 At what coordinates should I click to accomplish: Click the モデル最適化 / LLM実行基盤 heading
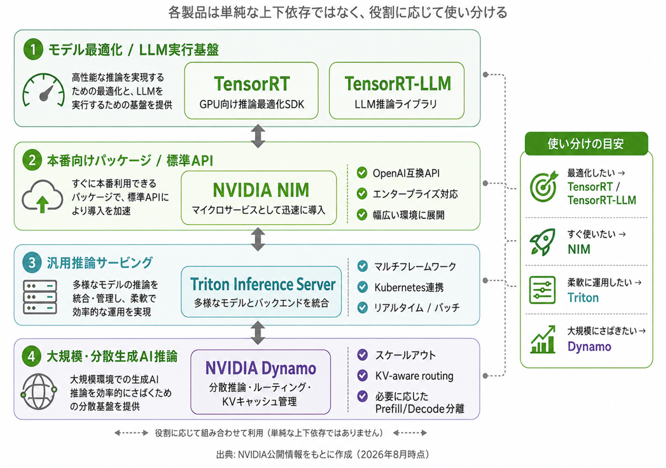[133, 50]
